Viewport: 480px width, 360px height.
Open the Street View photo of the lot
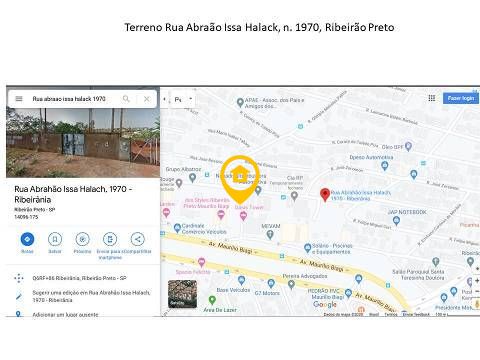[x=83, y=143]
